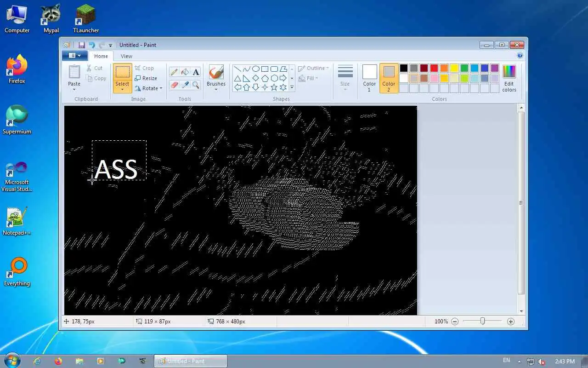Screen dimensions: 588x368
Task: Open Paint Help question mark icon
Action: (520, 56)
